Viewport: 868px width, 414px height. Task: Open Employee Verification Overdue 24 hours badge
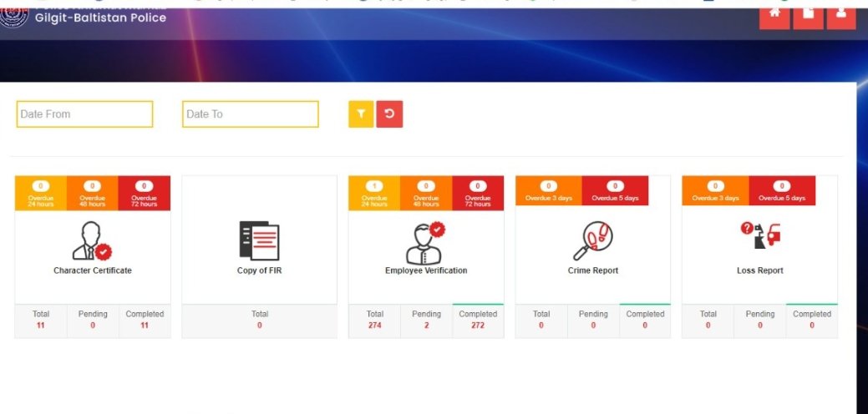click(x=374, y=193)
